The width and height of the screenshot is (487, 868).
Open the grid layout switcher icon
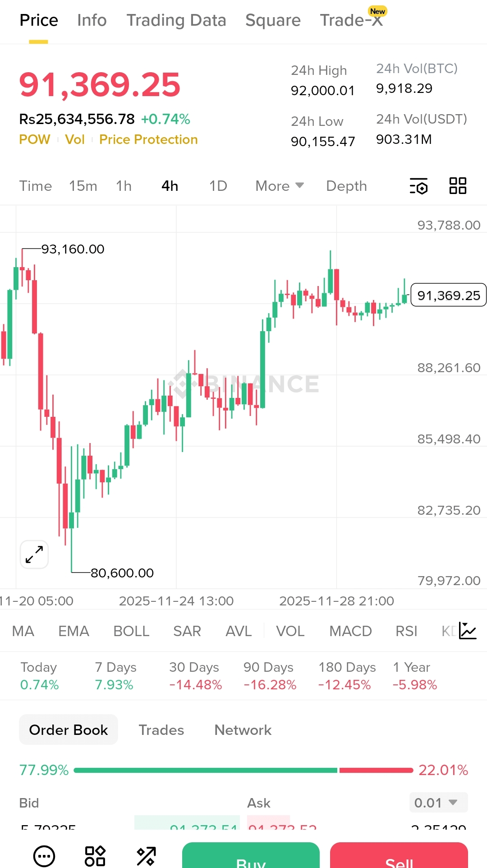point(457,186)
